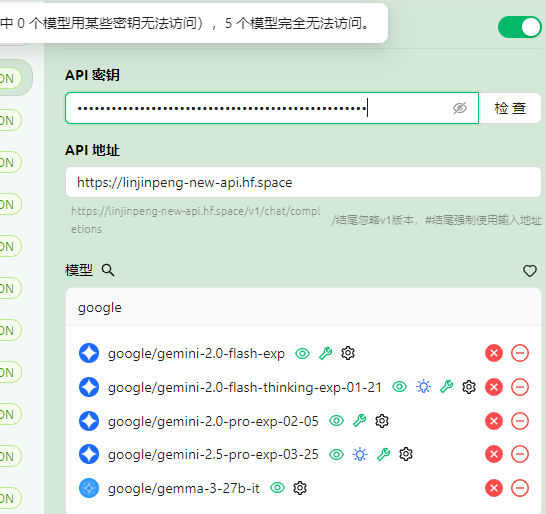The width and height of the screenshot is (546, 514).
Task: Click red X status for flash-thinking-exp-01-21
Action: [x=494, y=387]
